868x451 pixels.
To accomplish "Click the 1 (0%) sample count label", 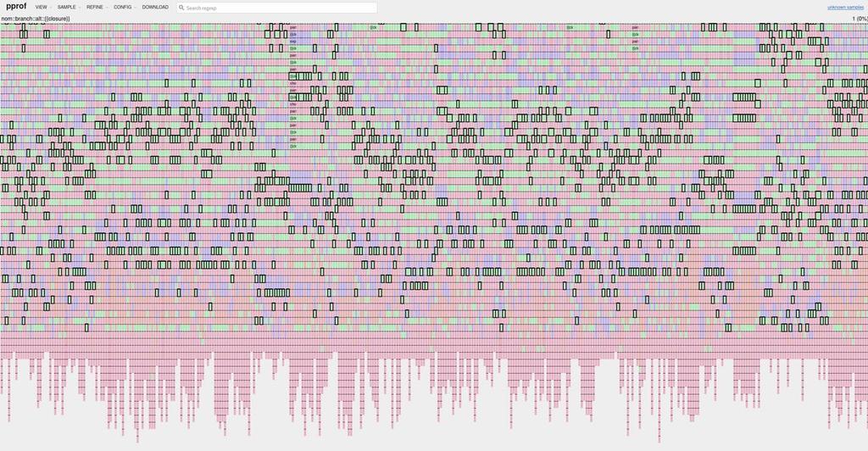I will [860, 19].
